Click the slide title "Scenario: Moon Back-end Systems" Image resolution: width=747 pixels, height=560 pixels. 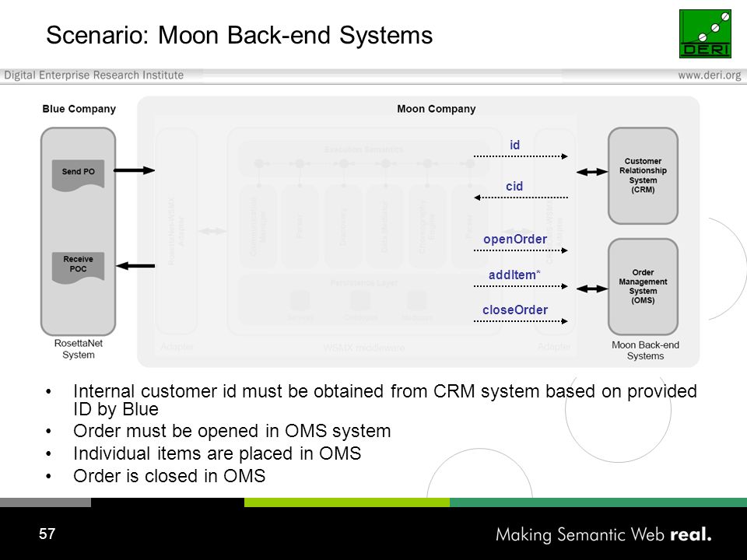pos(239,35)
